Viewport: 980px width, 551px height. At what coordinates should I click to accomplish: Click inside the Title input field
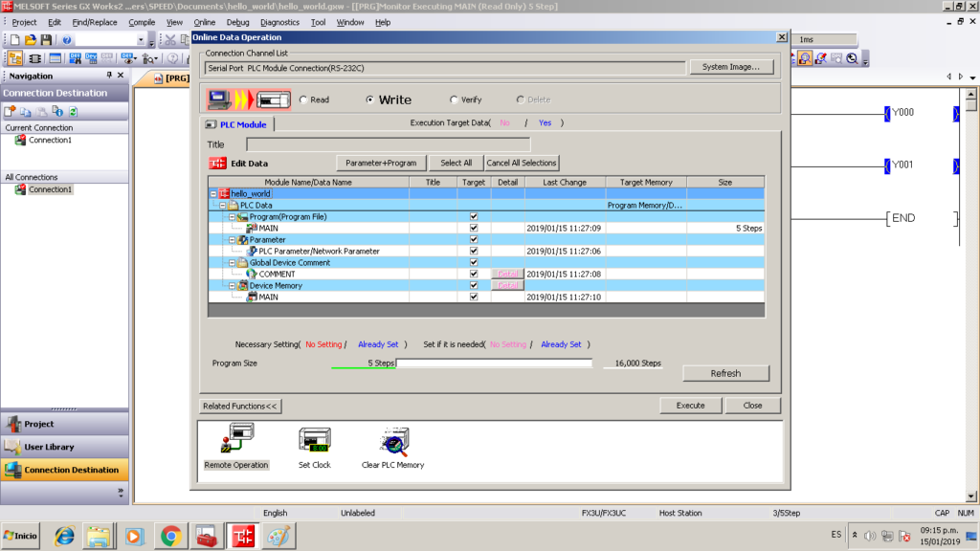389,145
